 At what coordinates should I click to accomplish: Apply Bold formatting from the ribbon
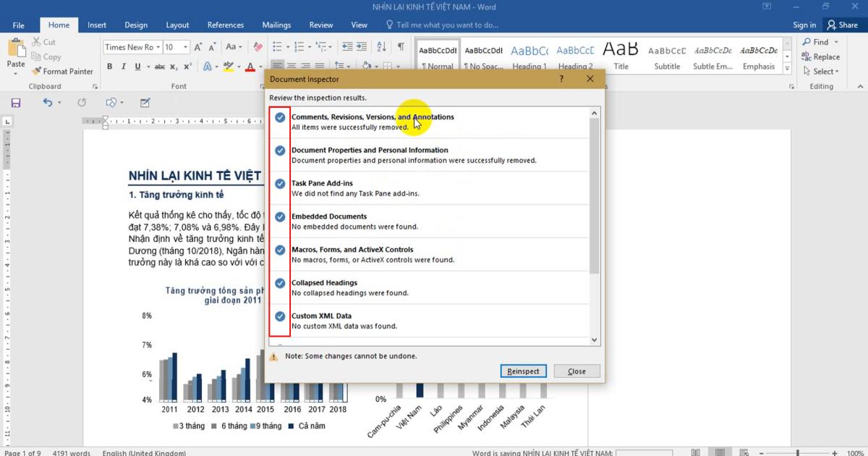109,66
